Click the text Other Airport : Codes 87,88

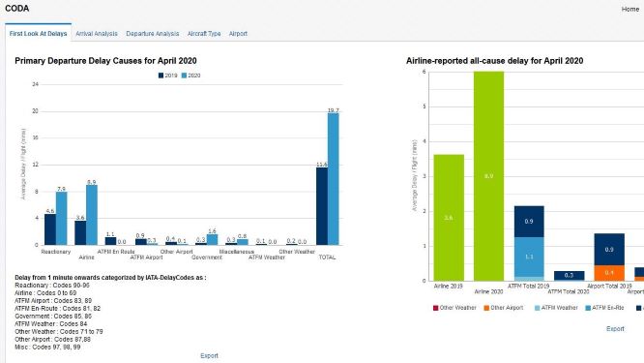click(52, 339)
